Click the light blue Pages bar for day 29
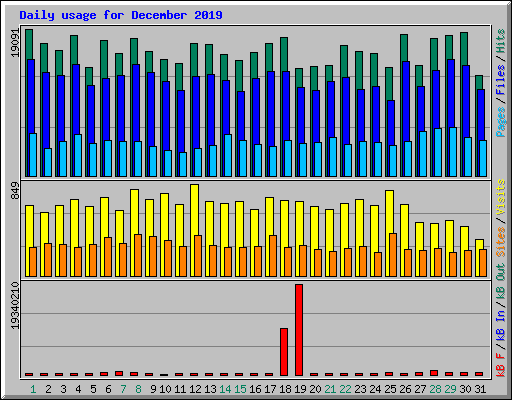The image size is (512, 400). coord(453,152)
